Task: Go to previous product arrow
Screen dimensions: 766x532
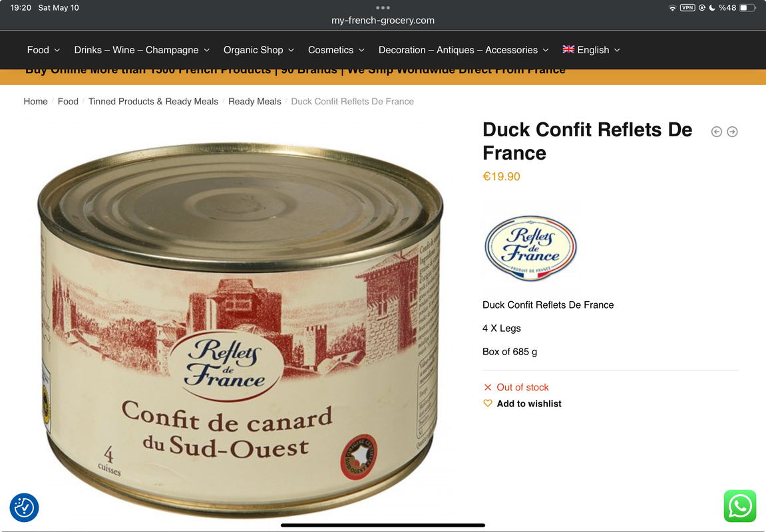Action: pyautogui.click(x=716, y=132)
